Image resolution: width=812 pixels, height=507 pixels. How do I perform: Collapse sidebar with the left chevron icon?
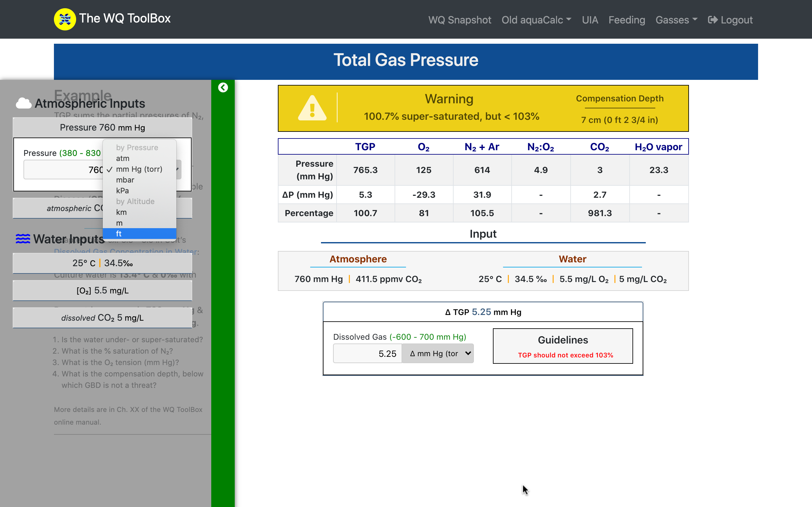pyautogui.click(x=223, y=87)
